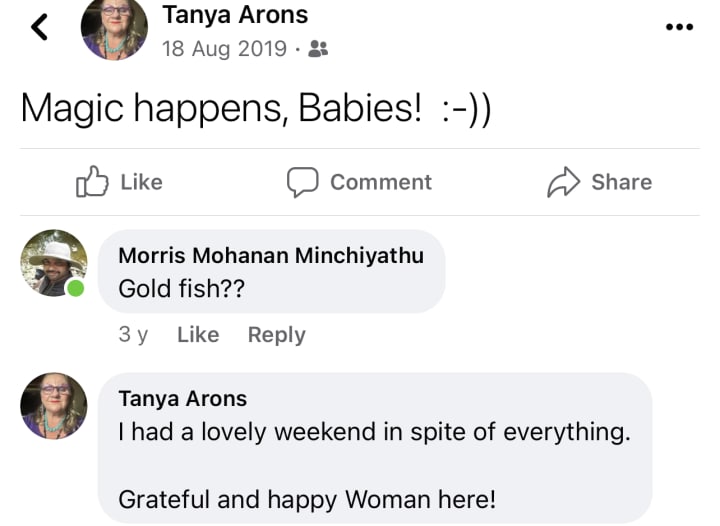
Task: Open the three-dot post options menu
Action: tap(679, 27)
